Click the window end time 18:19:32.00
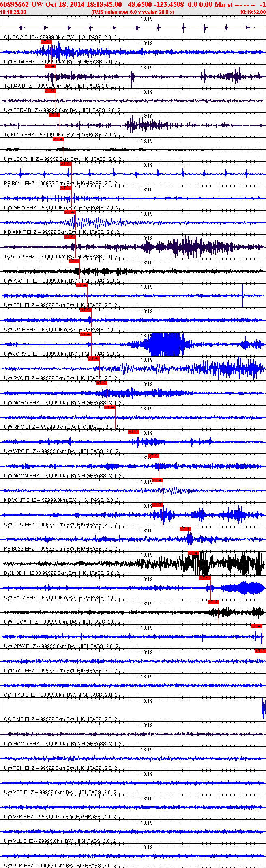The height and width of the screenshot is (868, 266). (x=253, y=12)
